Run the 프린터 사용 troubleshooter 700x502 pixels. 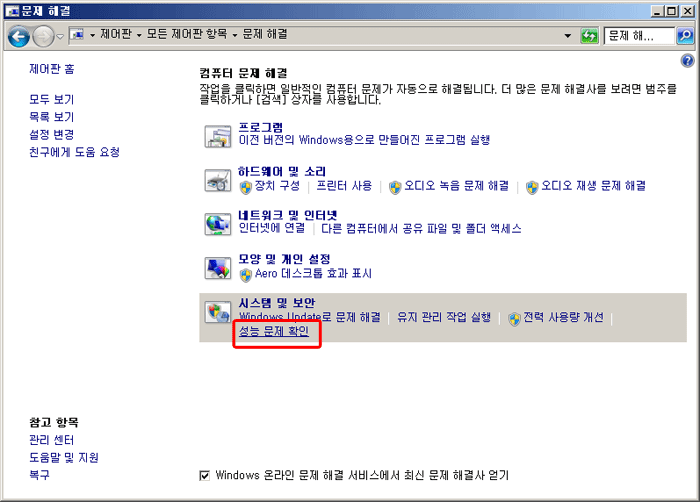coord(344,186)
